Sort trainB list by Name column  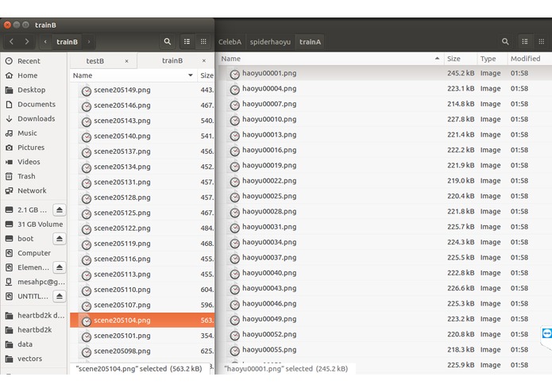pyautogui.click(x=133, y=75)
